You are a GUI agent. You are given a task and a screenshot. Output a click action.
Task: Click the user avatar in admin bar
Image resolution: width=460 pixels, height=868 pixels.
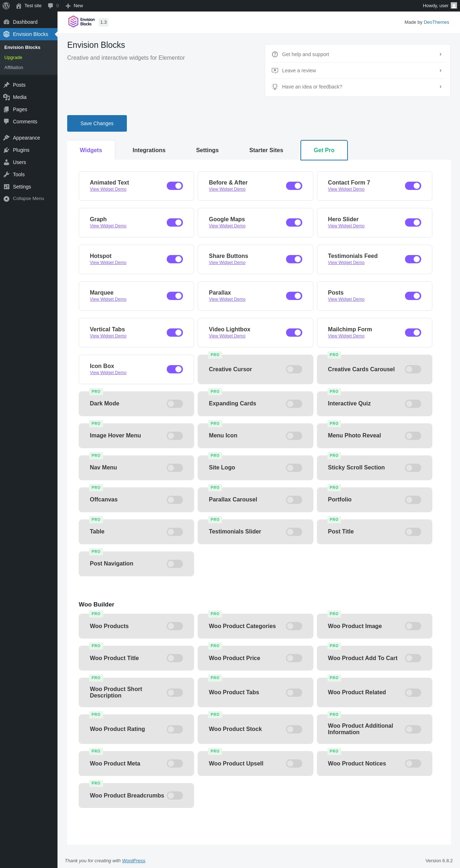point(454,6)
